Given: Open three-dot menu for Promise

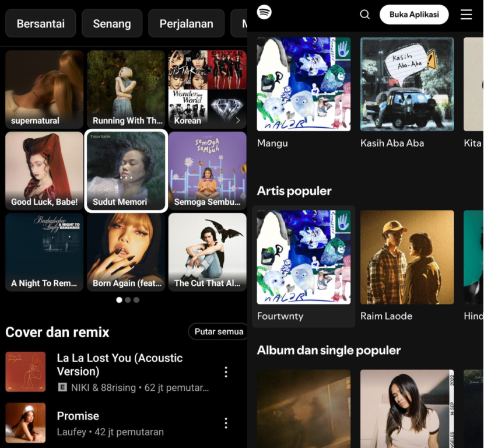Looking at the screenshot, I should 226,423.
